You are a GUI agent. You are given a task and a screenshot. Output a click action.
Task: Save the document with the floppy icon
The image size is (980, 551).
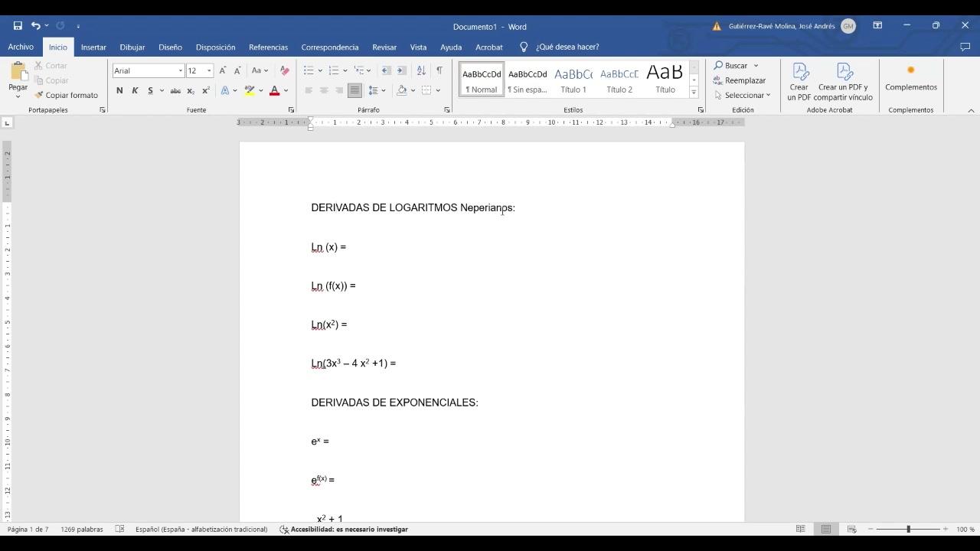click(18, 26)
